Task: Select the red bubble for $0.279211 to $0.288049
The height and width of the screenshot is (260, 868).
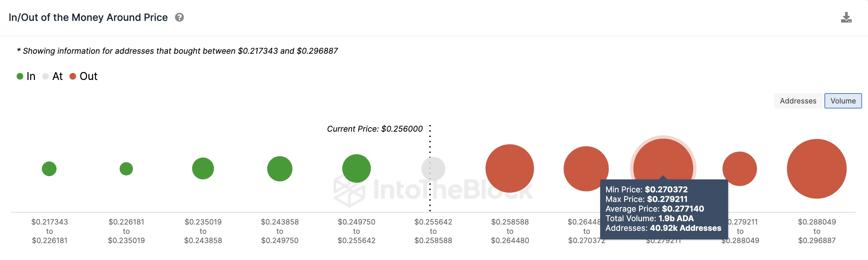Action: click(740, 169)
